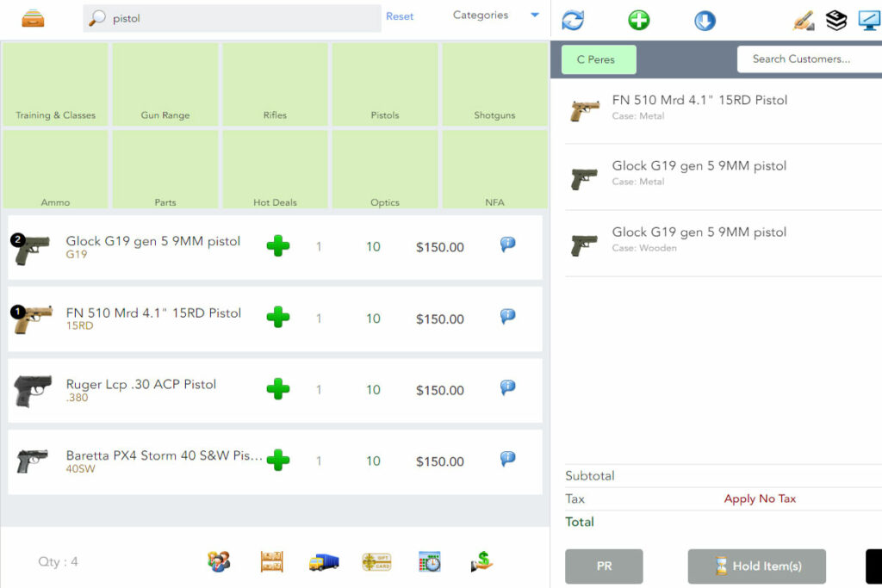Click Apply No Tax link
The width and height of the screenshot is (882, 588).
760,498
